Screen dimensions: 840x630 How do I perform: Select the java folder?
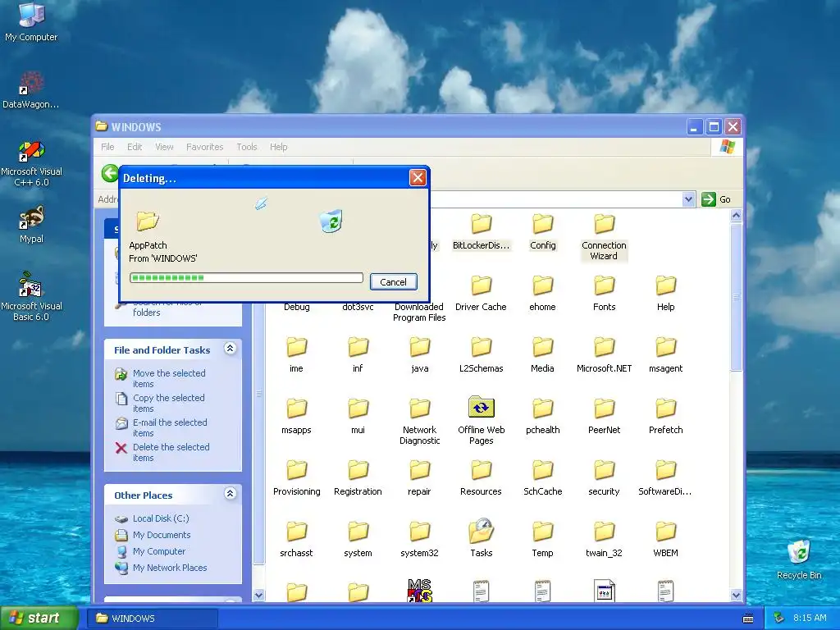(419, 354)
